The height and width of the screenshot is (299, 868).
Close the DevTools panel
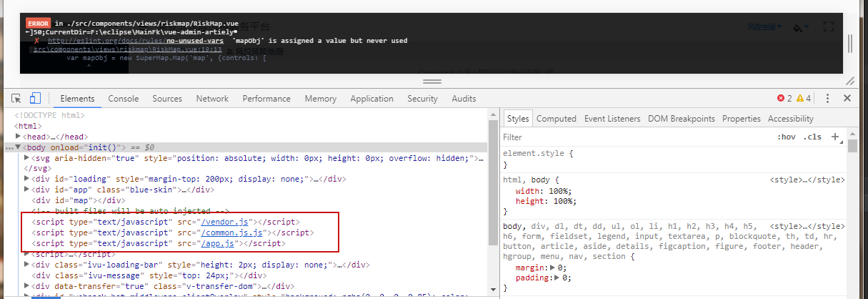click(x=848, y=99)
